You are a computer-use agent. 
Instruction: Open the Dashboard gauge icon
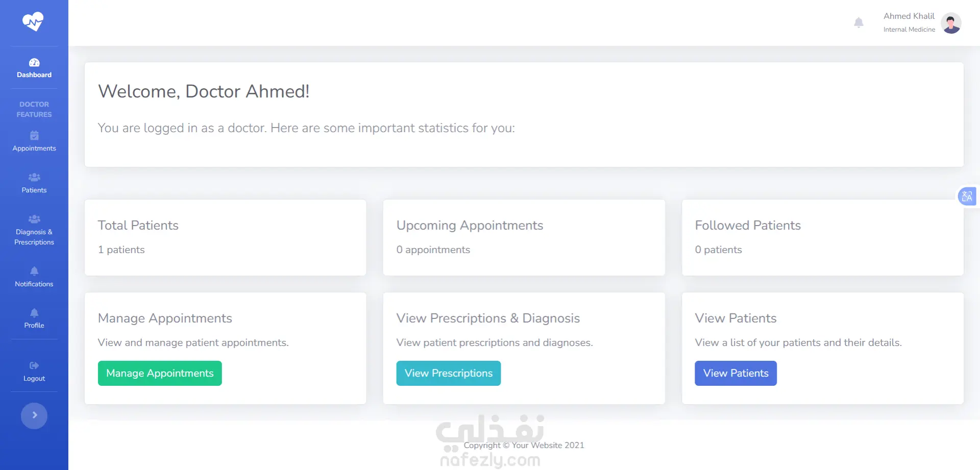(34, 63)
